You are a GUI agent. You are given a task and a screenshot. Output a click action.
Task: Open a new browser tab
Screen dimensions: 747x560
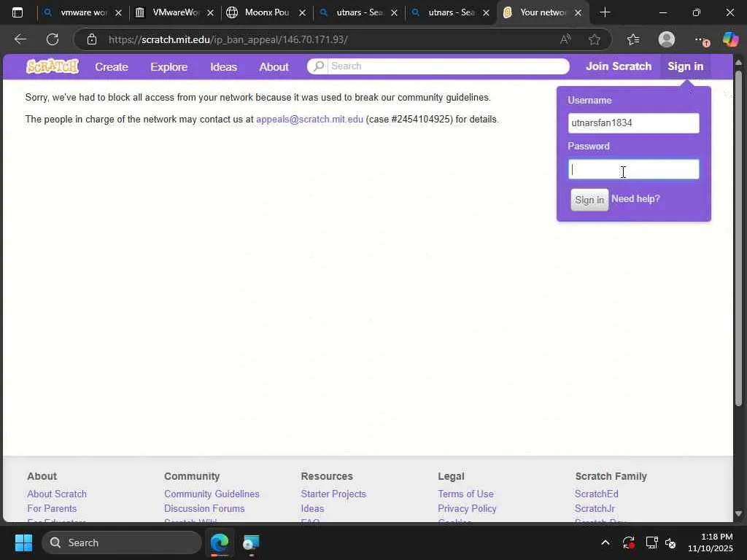(x=605, y=12)
